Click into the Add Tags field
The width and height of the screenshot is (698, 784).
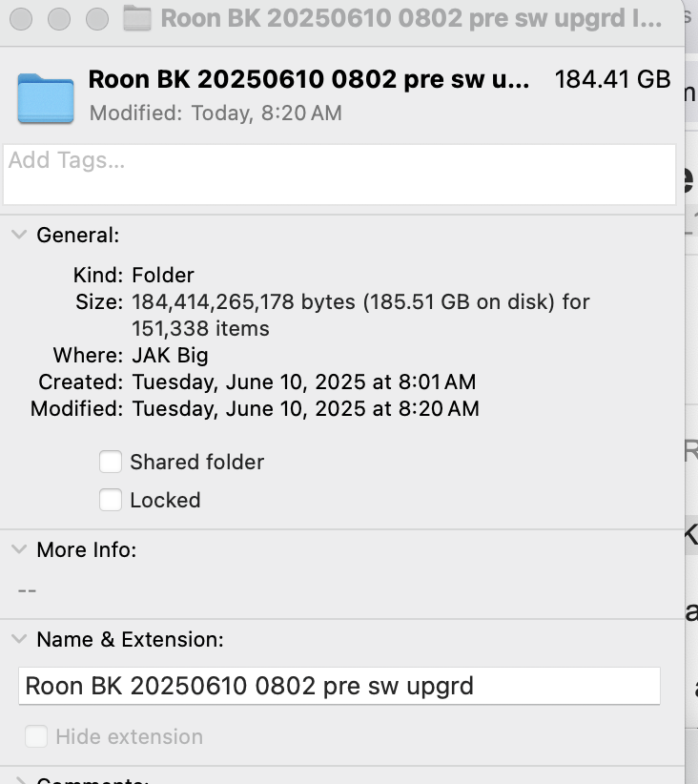click(x=339, y=175)
